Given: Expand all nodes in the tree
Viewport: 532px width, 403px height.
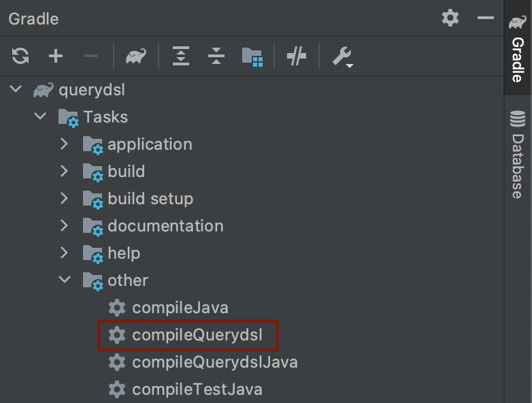Looking at the screenshot, I should click(181, 56).
